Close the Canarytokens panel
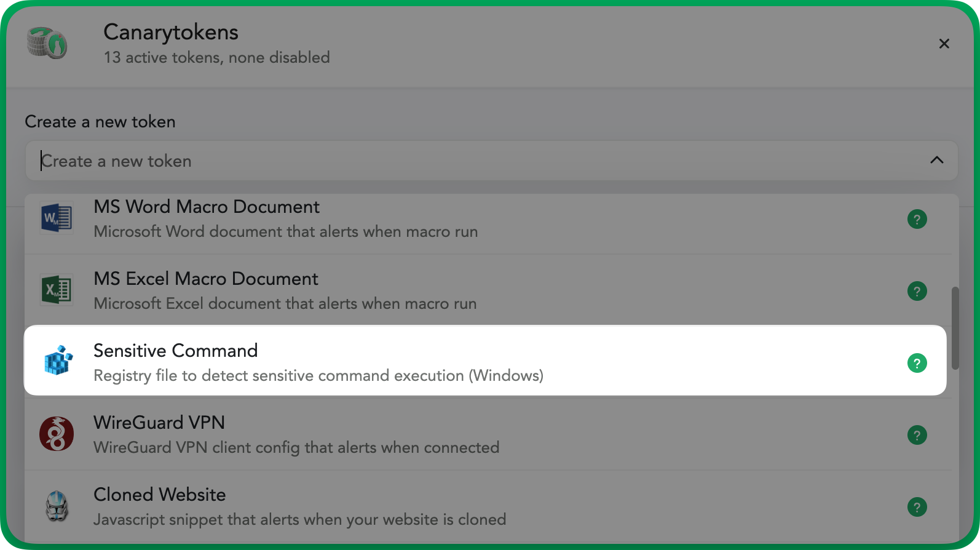Screen dimensions: 980x550 944,44
